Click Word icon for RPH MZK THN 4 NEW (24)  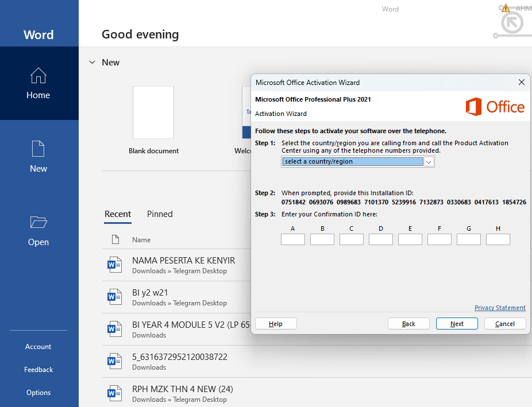(x=114, y=393)
